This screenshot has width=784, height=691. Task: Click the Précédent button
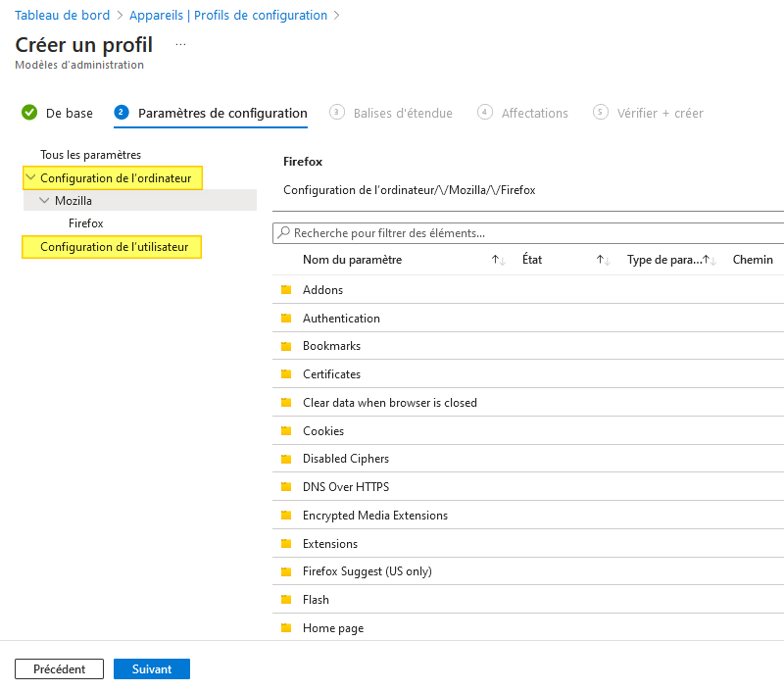[x=59, y=668]
